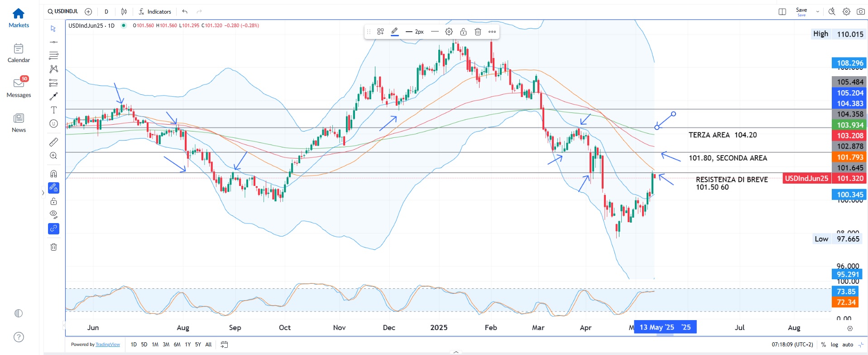
Task: Toggle log scale at bottom right
Action: point(834,345)
